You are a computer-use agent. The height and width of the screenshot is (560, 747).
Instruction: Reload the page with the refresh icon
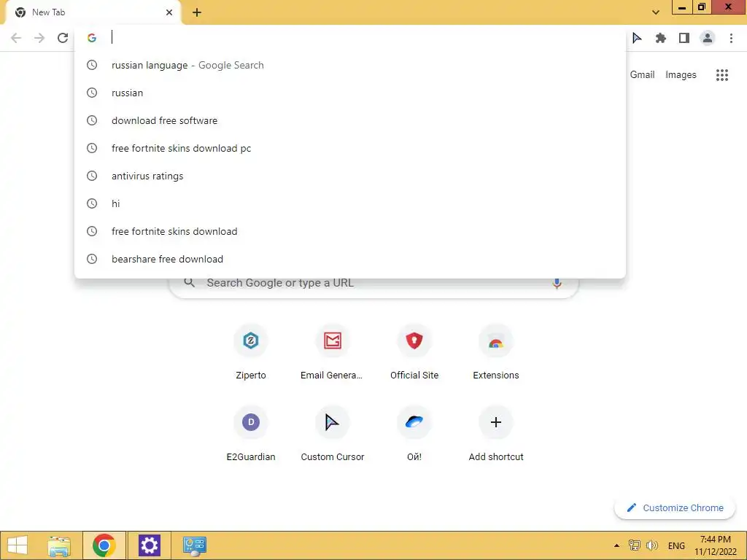63,38
